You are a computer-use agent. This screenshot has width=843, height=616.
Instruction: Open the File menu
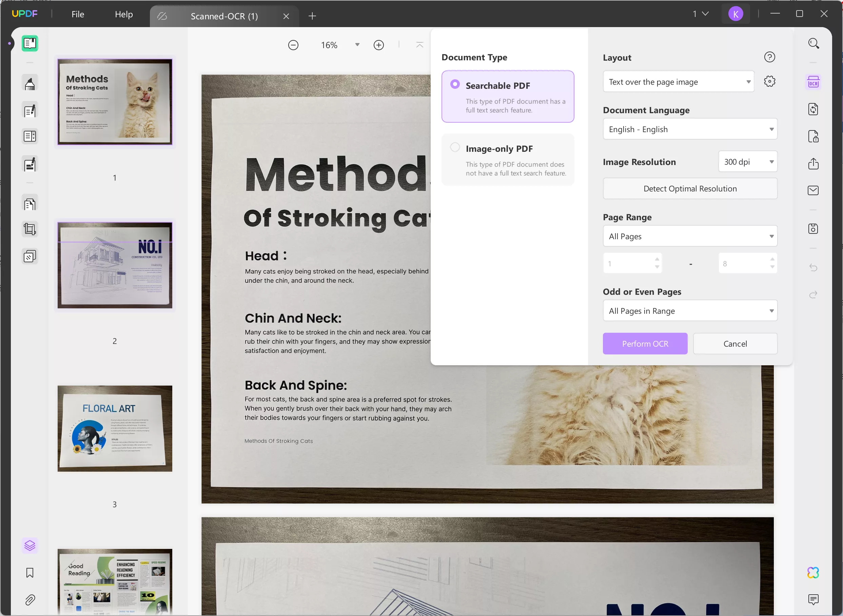click(x=78, y=14)
